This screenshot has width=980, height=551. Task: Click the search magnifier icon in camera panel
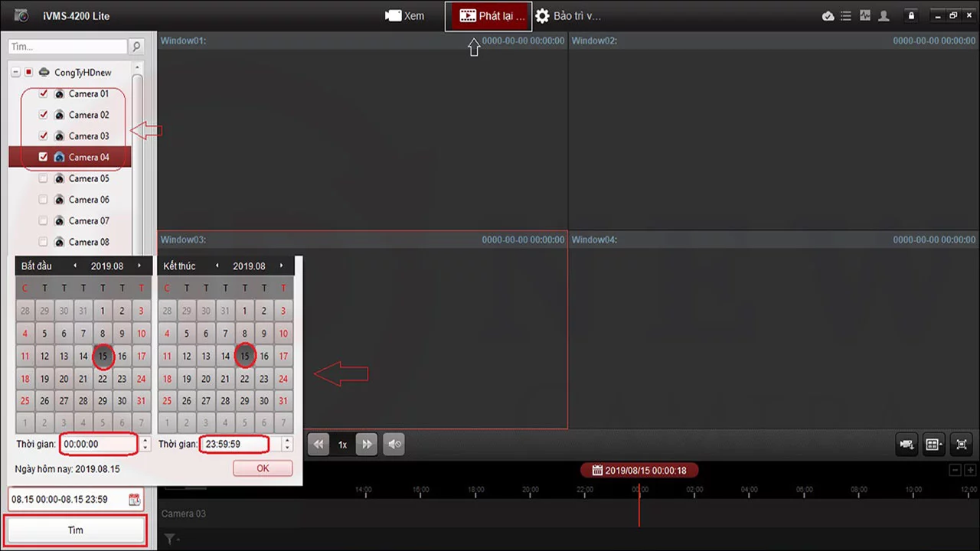click(x=136, y=47)
